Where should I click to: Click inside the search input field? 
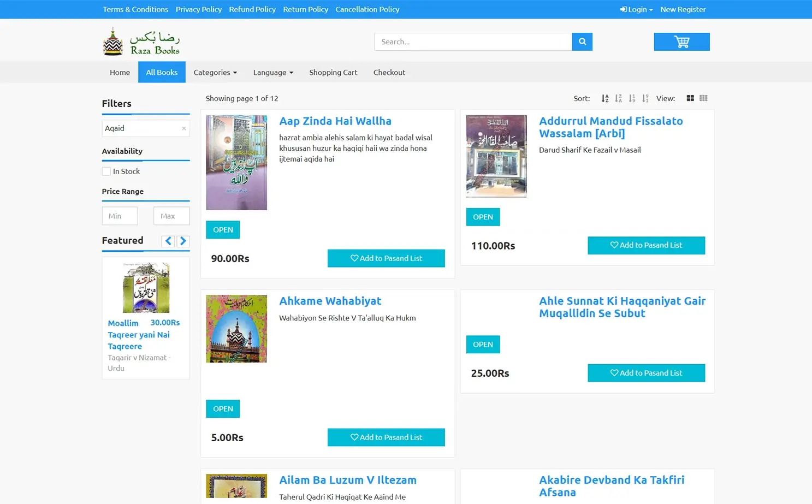click(472, 41)
